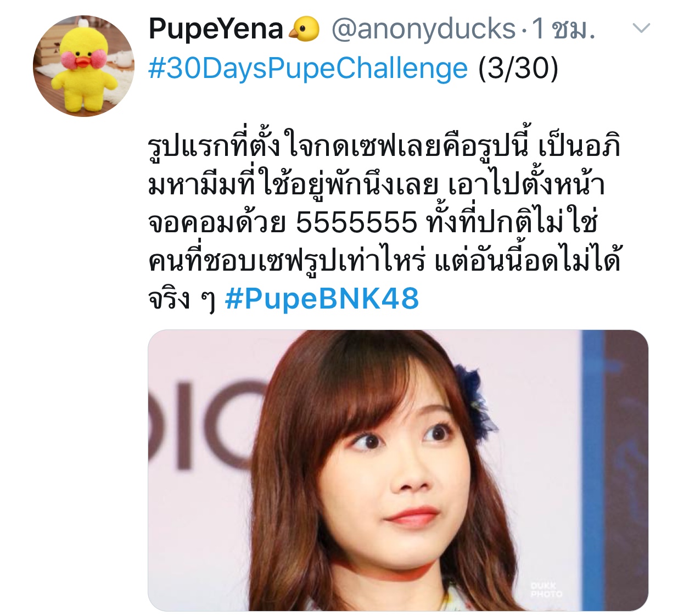
Task: Click the chick emoji beside PupeYena
Action: 305,29
